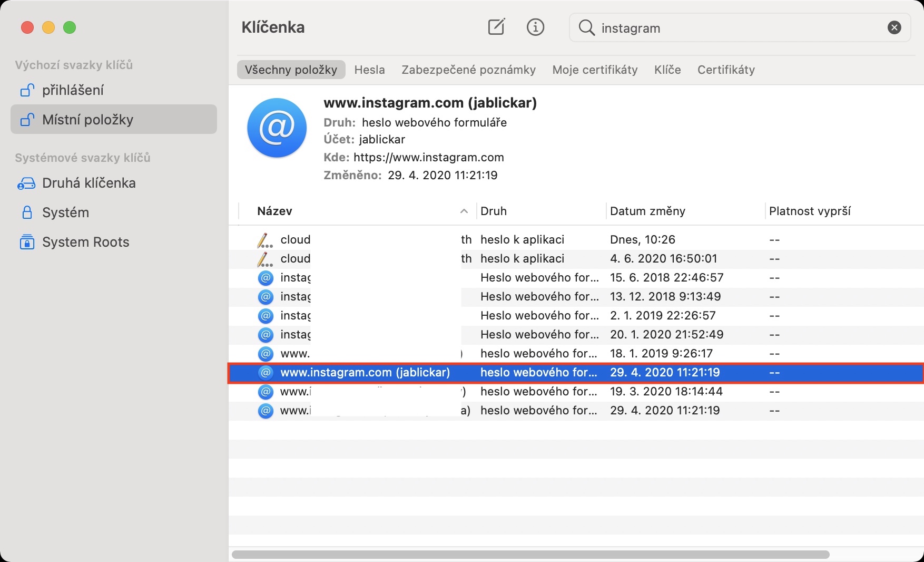Open the Moje certifikáty tab
The image size is (924, 562).
click(x=595, y=70)
